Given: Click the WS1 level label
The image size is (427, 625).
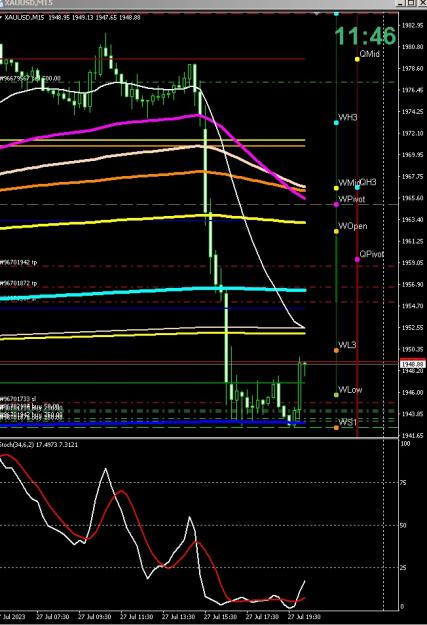Looking at the screenshot, I should click(x=348, y=422).
